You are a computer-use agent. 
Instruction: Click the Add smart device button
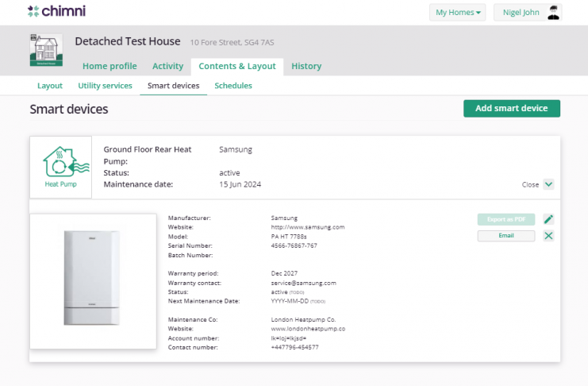click(x=511, y=109)
